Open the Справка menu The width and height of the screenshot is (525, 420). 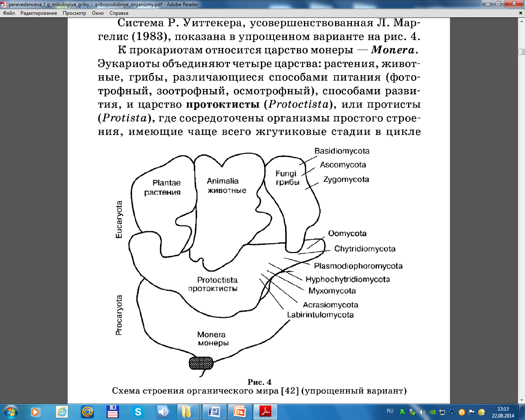(119, 13)
